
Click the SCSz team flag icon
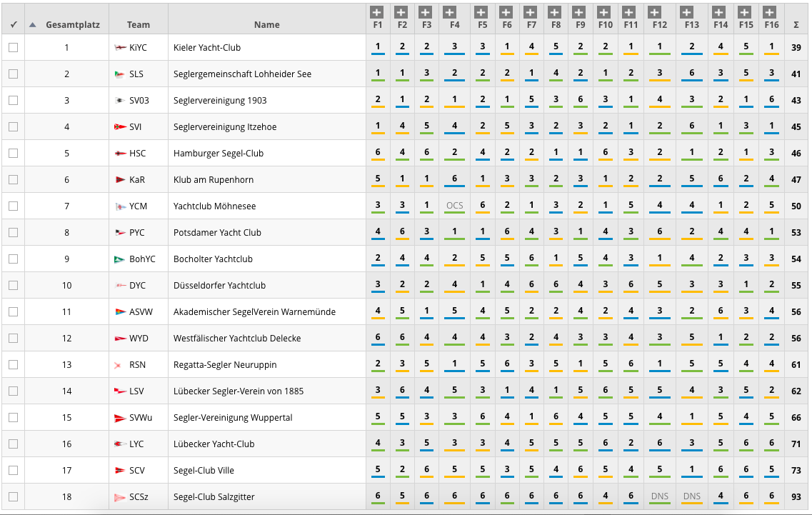(x=120, y=497)
